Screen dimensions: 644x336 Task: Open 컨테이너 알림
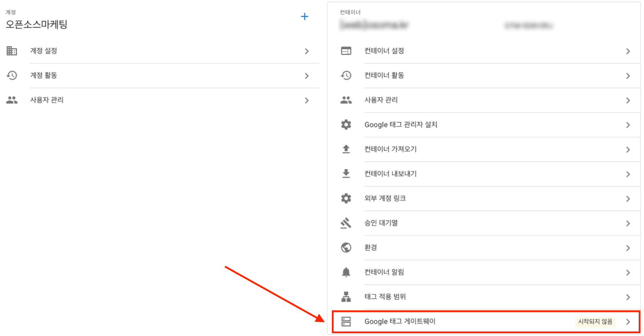[384, 272]
